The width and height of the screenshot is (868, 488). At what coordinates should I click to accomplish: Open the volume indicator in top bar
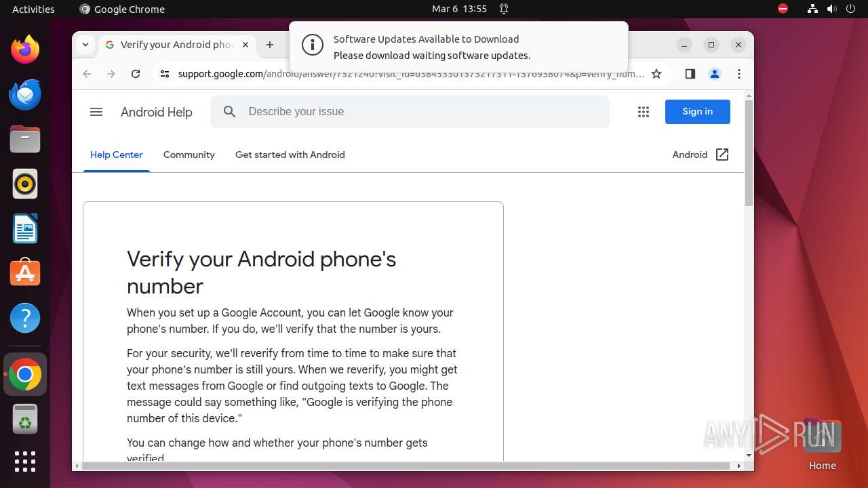tap(832, 9)
